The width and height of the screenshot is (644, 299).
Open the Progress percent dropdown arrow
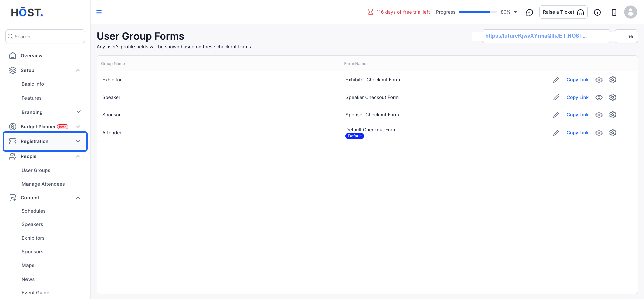(515, 12)
